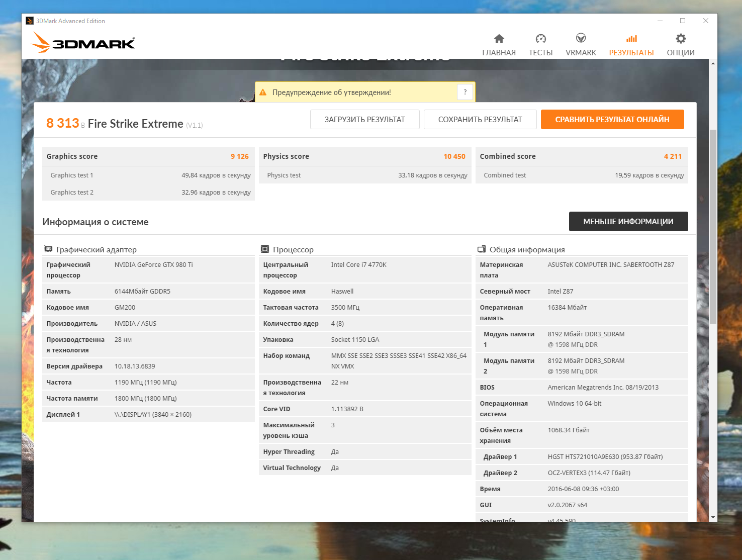The height and width of the screenshot is (560, 742).
Task: Click the DISPLAY1 3840 × 2160 value
Action: click(153, 415)
